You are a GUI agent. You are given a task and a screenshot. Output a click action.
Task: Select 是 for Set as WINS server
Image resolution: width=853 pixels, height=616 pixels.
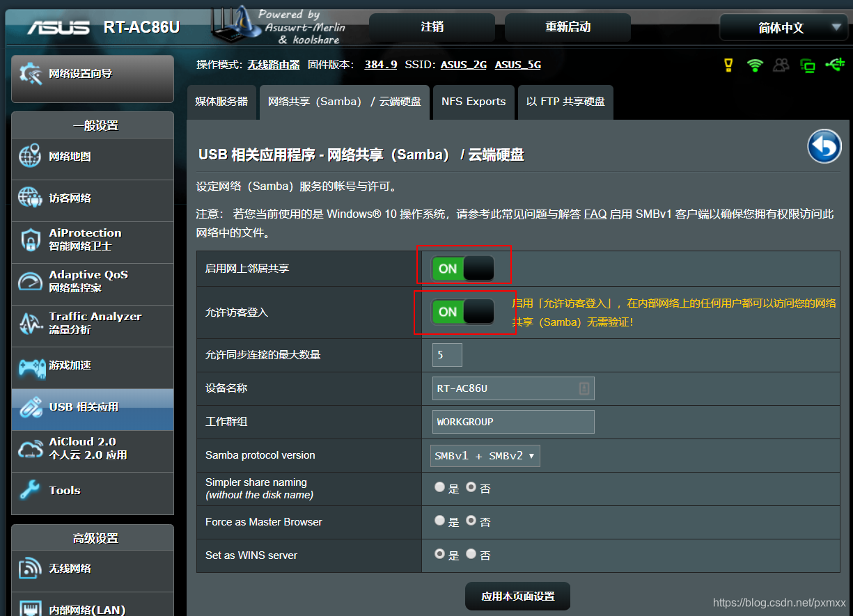(439, 554)
